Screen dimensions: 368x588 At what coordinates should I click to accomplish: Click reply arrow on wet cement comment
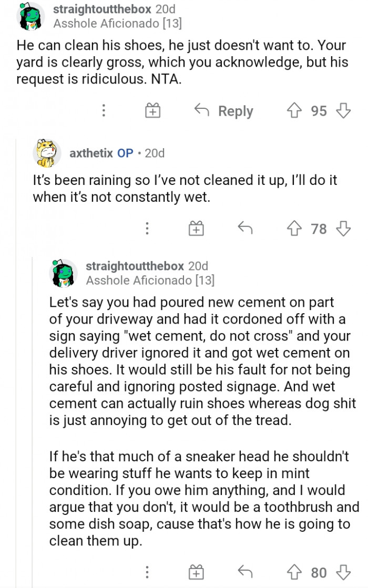[244, 572]
